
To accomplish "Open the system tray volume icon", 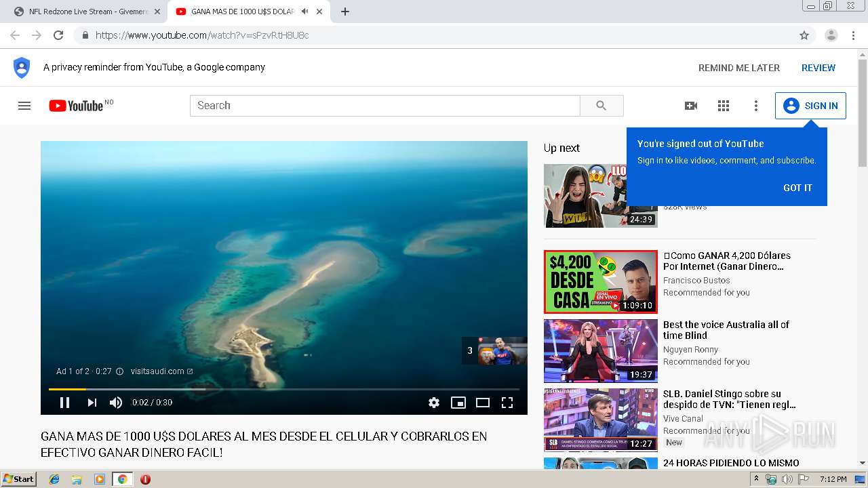I will (787, 479).
